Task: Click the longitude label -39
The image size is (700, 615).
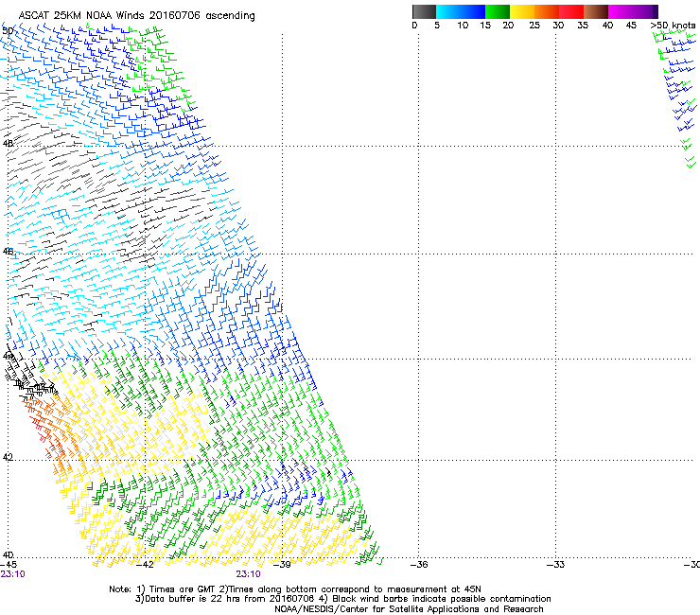Action: coord(282,565)
